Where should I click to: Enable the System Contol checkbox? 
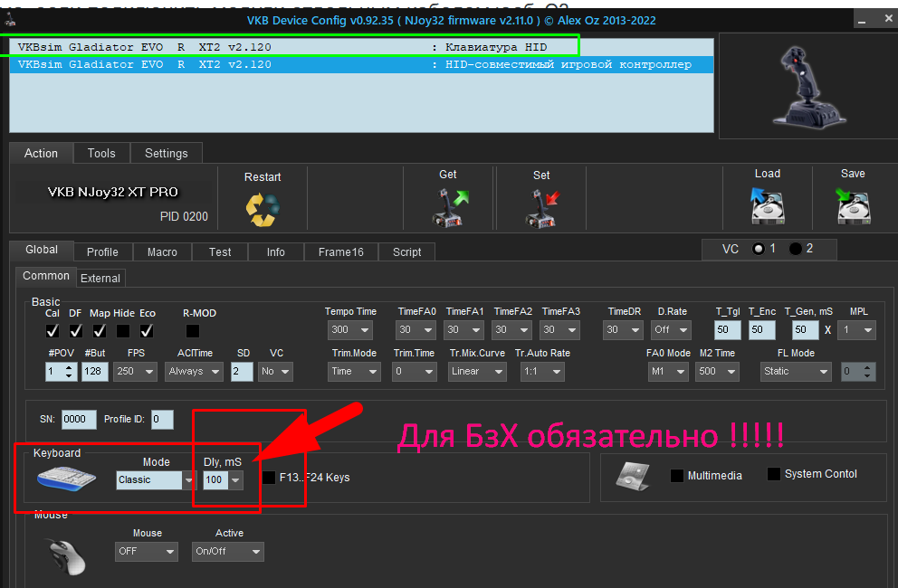tap(774, 474)
